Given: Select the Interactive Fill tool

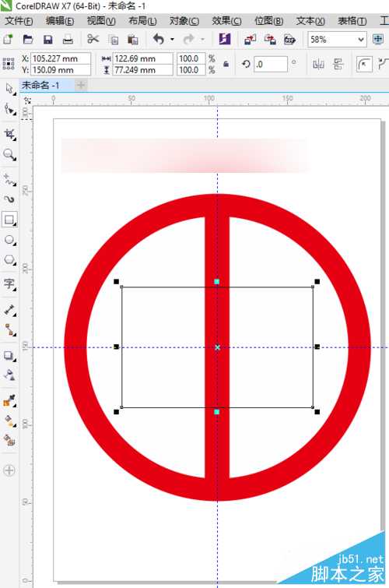Looking at the screenshot, I should pos(9,421).
